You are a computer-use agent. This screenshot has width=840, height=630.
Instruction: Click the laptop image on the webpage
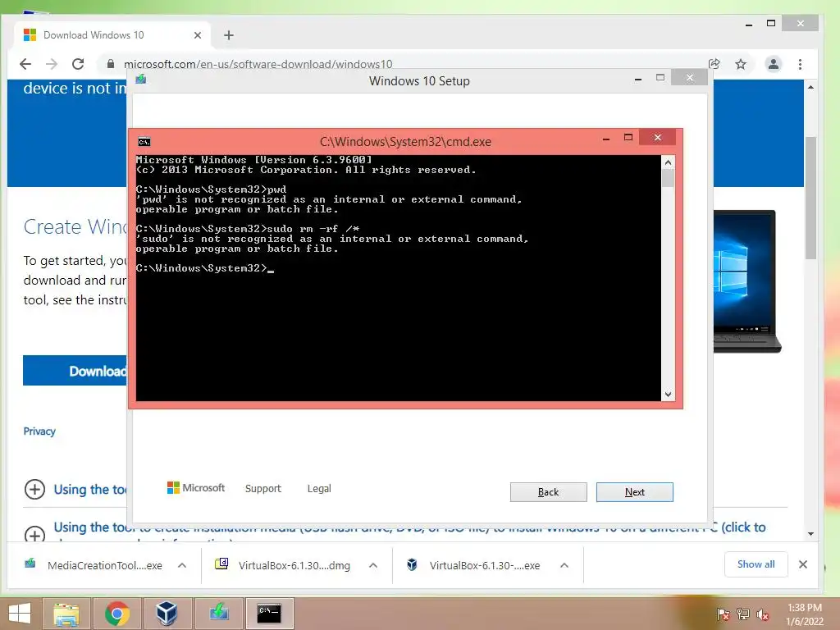pyautogui.click(x=746, y=281)
